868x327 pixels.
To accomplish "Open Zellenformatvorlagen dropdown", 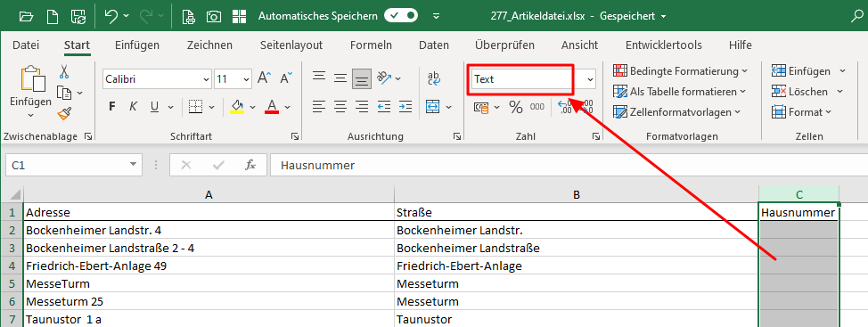I will (677, 111).
